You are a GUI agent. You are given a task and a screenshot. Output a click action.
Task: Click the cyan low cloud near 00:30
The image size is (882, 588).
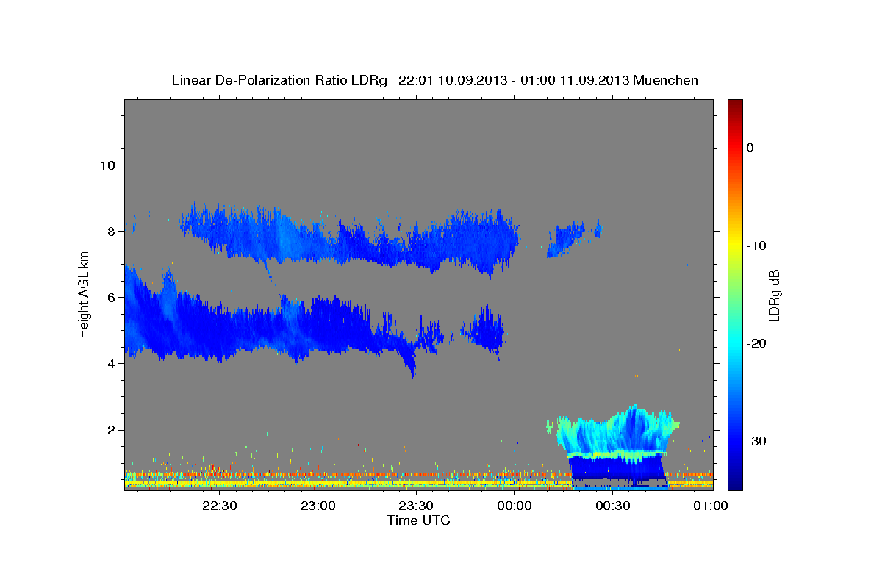pos(614,434)
